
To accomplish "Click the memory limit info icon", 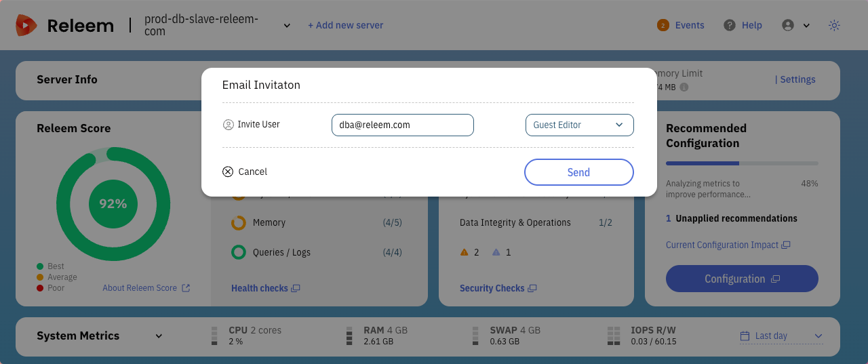I will tap(684, 87).
